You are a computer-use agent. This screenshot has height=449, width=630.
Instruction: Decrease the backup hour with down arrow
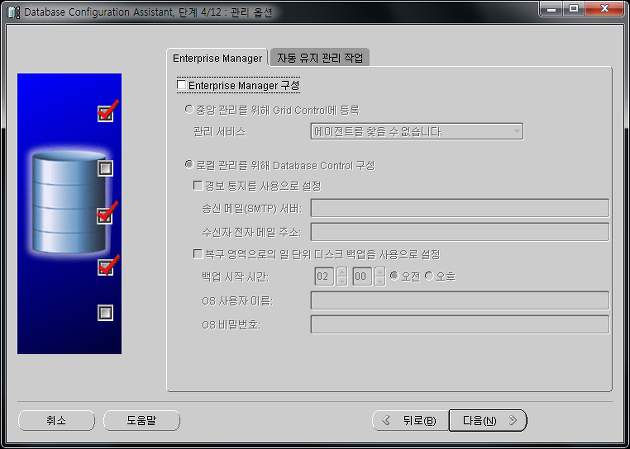pos(342,281)
